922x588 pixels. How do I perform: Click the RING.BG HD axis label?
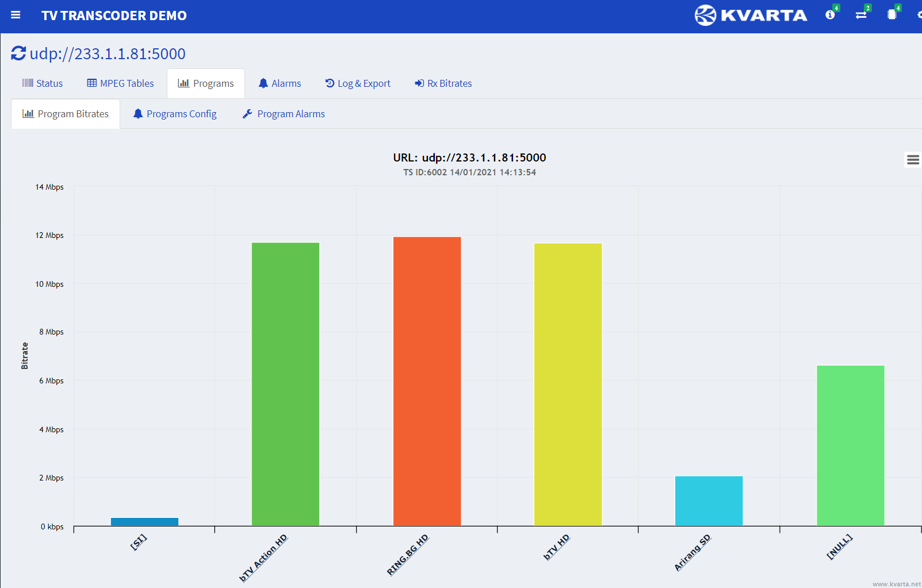408,555
